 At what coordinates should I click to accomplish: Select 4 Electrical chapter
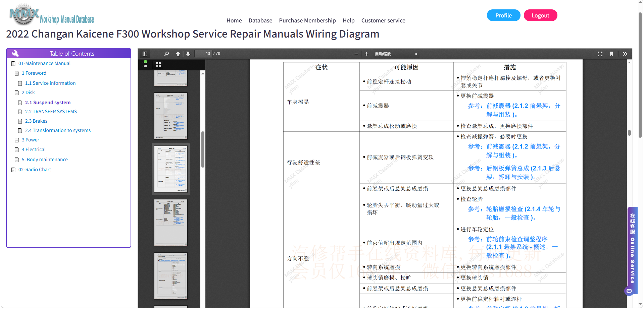tap(34, 149)
